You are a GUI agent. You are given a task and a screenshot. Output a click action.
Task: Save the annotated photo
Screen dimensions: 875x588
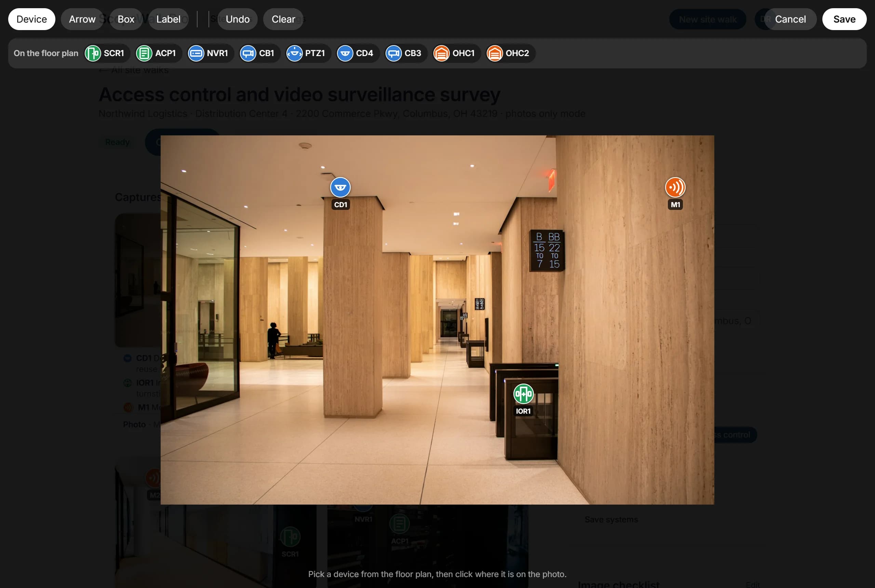click(844, 19)
